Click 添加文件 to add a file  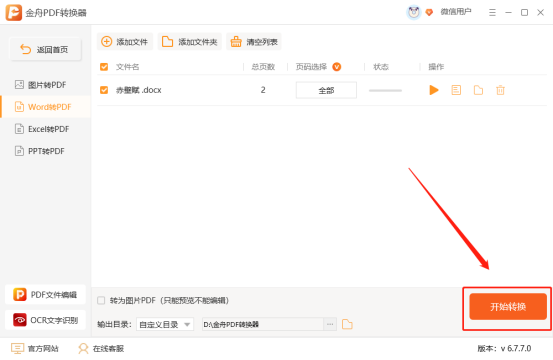point(125,42)
